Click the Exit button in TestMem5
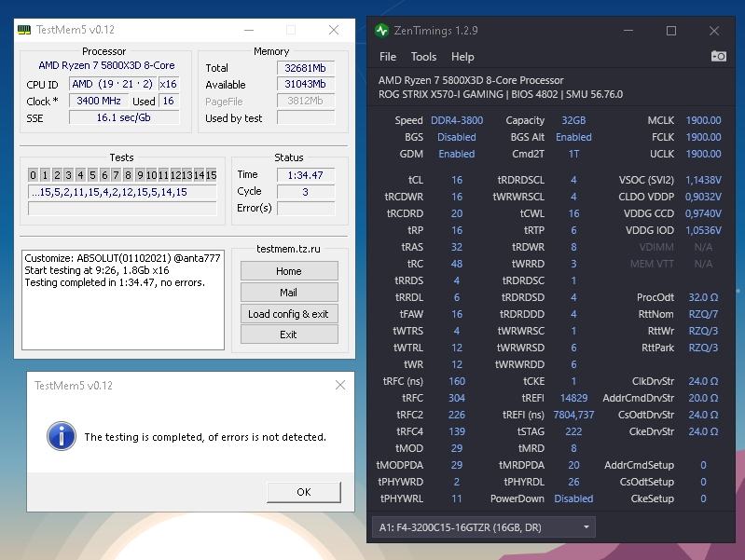The height and width of the screenshot is (560, 745). (289, 335)
